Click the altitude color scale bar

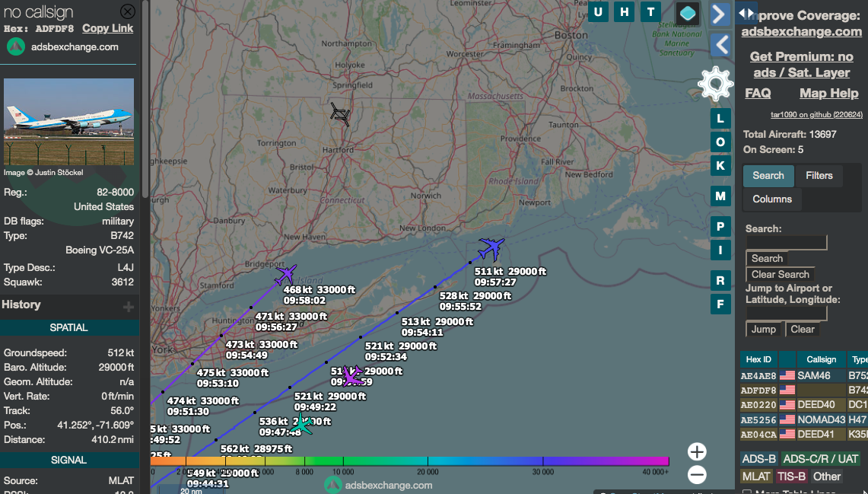(409, 461)
